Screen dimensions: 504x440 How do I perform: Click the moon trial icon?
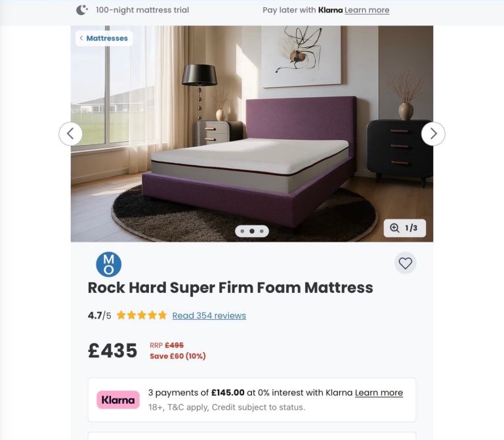click(82, 10)
